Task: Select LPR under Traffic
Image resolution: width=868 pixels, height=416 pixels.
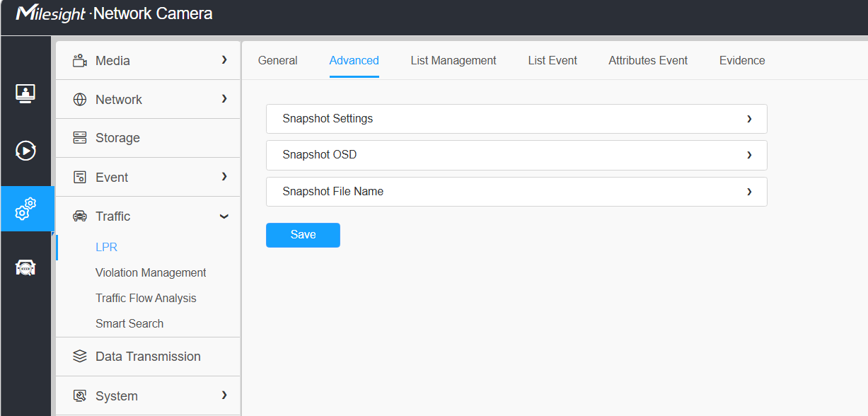Action: click(x=107, y=248)
